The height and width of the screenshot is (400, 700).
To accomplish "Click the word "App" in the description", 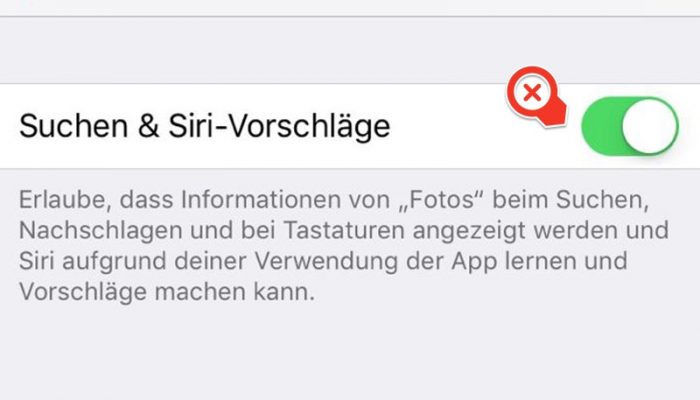I will tap(474, 262).
